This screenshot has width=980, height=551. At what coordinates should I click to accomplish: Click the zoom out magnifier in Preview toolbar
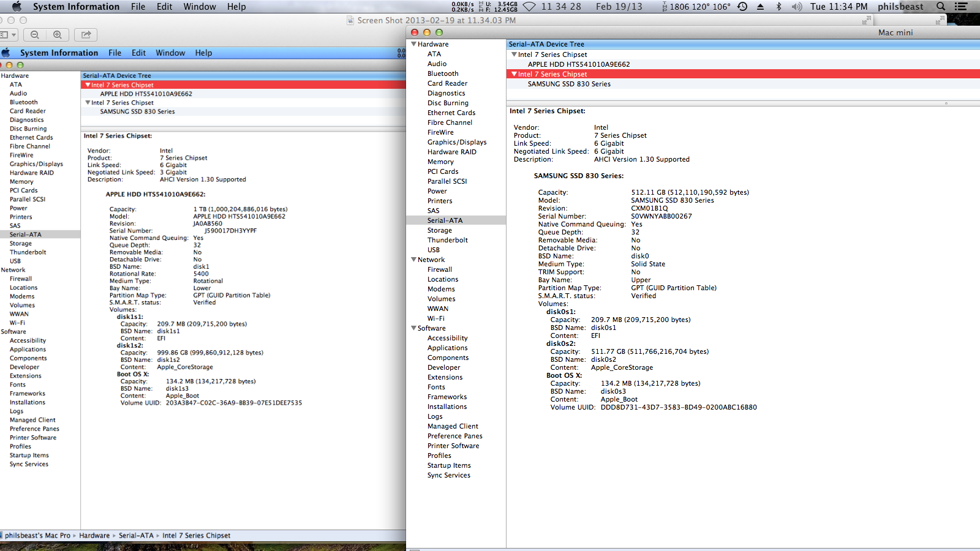(x=35, y=35)
